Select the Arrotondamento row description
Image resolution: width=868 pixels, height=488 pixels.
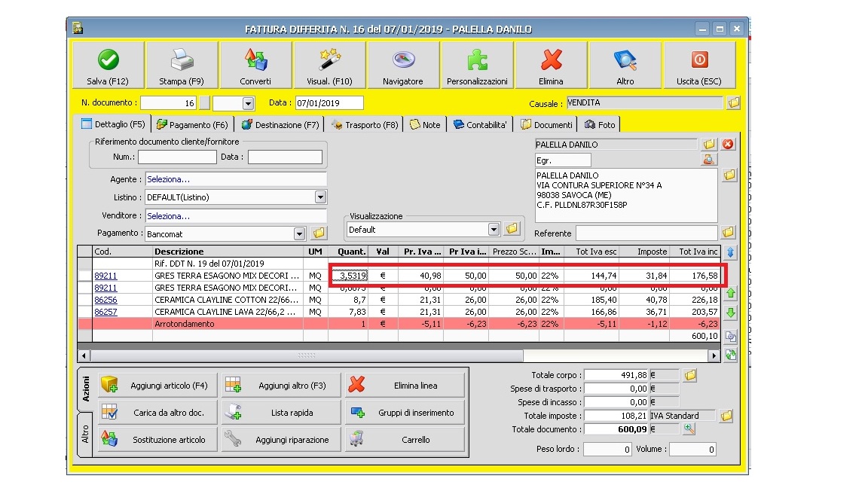(185, 325)
